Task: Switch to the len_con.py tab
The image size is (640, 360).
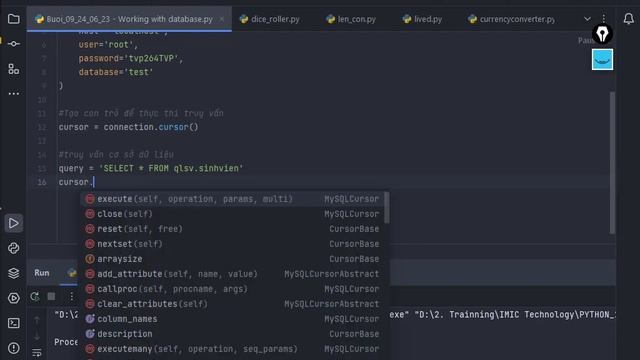Action: click(351, 19)
